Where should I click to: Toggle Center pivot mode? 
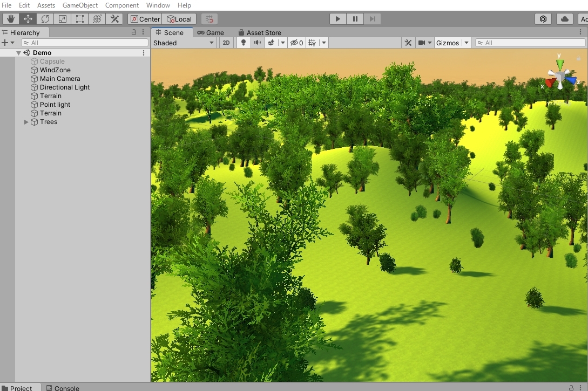145,19
